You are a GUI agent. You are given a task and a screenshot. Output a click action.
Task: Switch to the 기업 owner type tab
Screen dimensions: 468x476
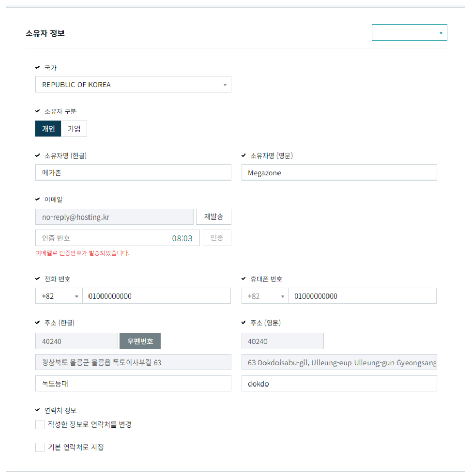pos(74,128)
